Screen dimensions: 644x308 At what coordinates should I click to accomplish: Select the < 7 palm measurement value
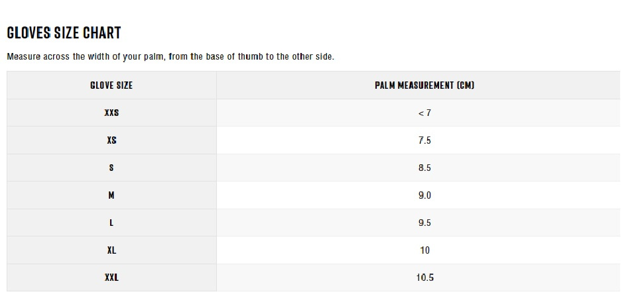[x=424, y=113]
